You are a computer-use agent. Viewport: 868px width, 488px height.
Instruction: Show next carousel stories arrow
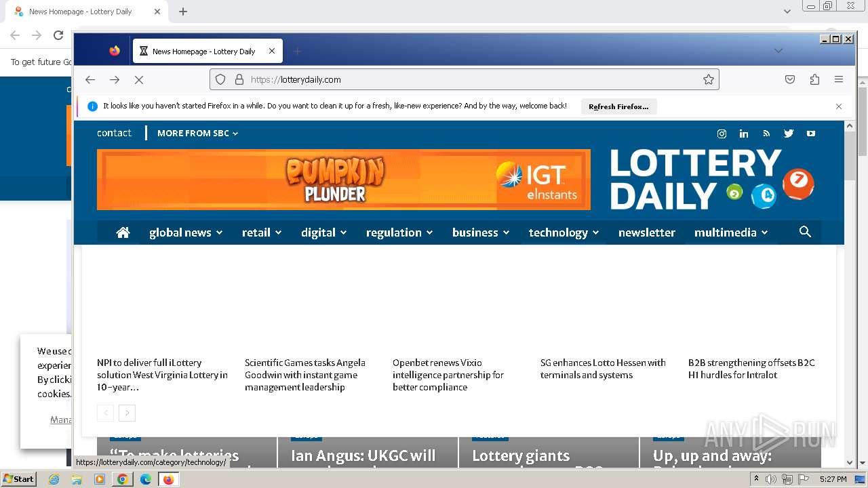coord(127,413)
